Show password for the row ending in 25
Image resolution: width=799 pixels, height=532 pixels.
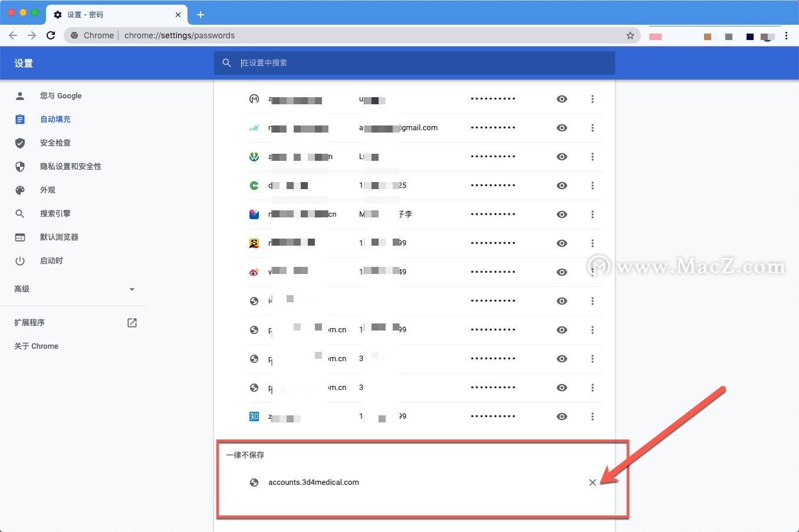(562, 186)
